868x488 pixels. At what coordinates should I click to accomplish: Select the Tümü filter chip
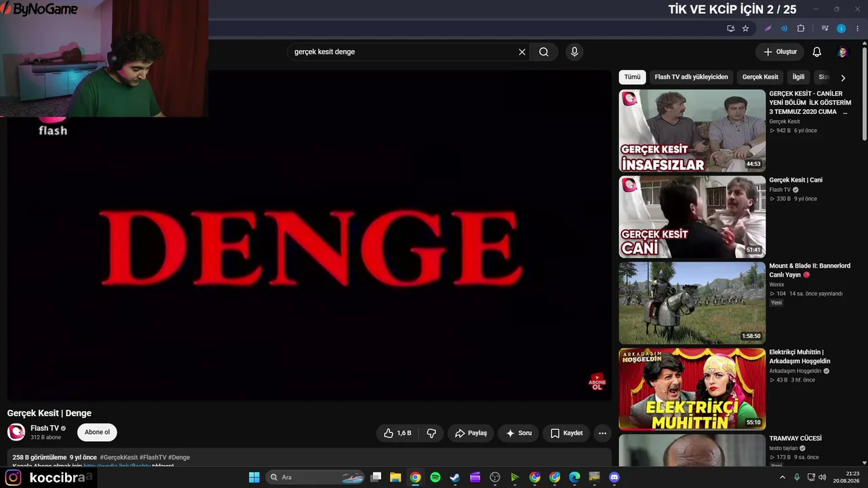pos(632,77)
